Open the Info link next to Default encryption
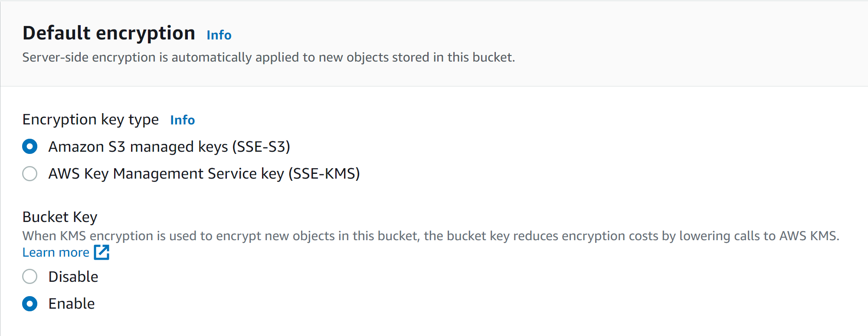Image resolution: width=868 pixels, height=336 pixels. (x=219, y=35)
